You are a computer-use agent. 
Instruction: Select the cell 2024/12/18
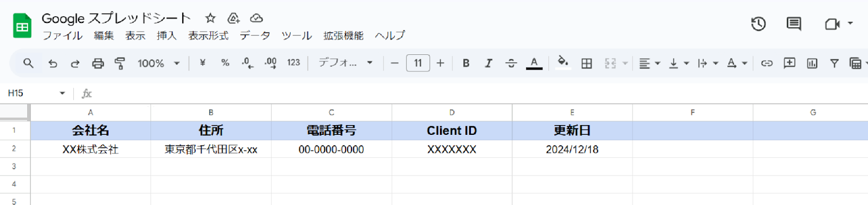click(x=572, y=149)
